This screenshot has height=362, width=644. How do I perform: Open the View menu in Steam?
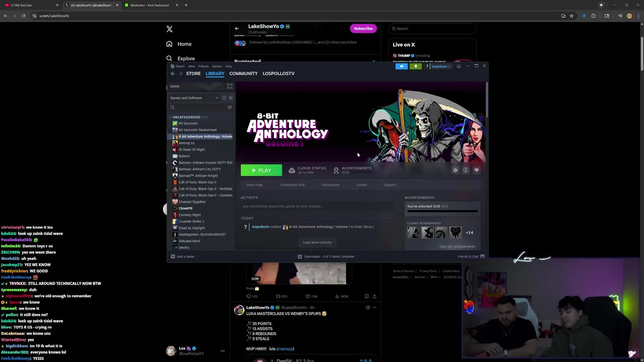(191, 66)
